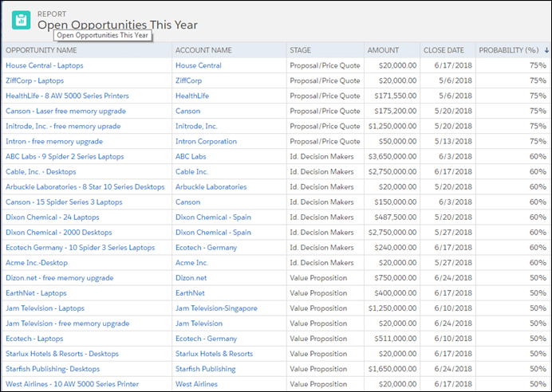Open Ecotech - Laptops opportunity
The height and width of the screenshot is (392, 552).
pos(34,339)
